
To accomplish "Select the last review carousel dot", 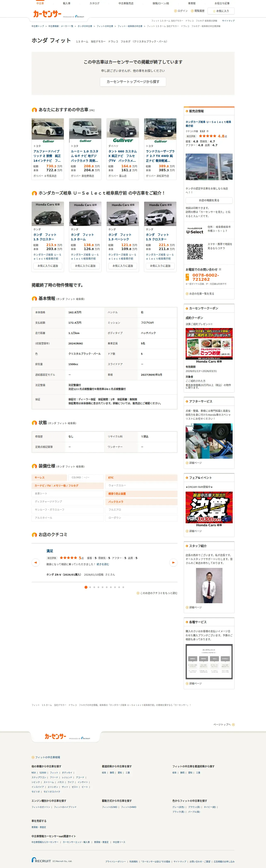I will point(123,587).
